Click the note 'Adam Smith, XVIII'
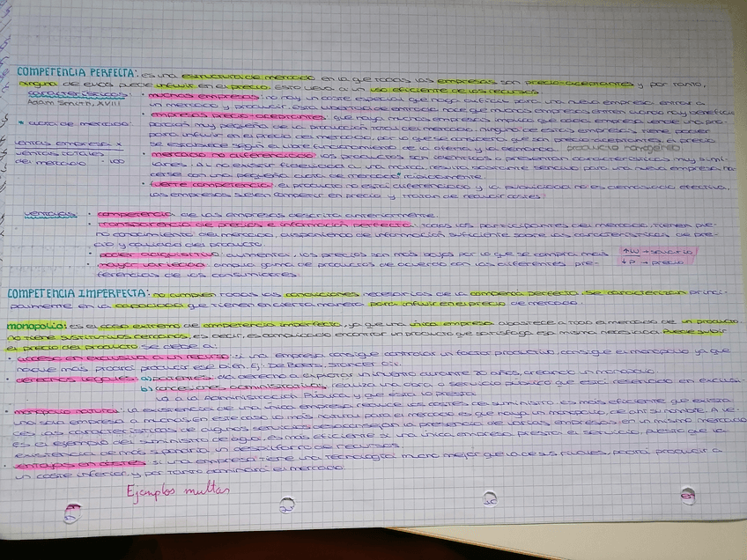 tap(74, 102)
